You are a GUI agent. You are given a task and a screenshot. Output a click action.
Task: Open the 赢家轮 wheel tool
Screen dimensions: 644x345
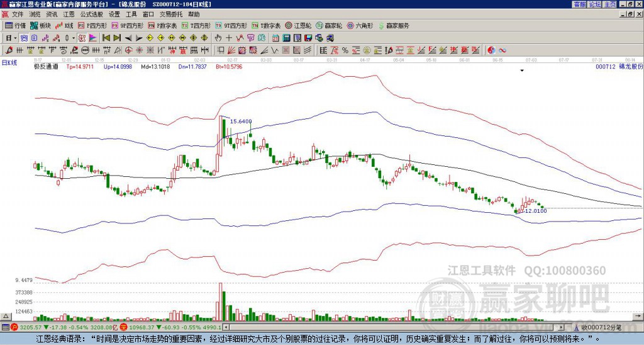(x=329, y=25)
